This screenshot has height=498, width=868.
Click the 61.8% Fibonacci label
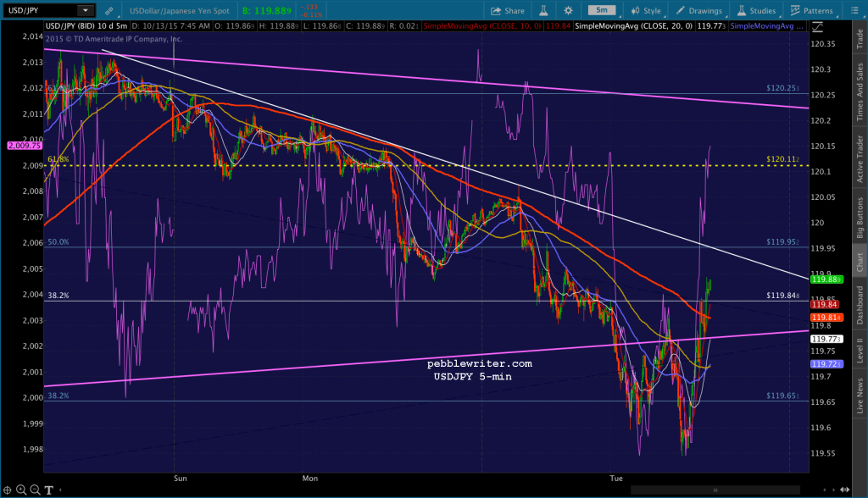point(58,159)
